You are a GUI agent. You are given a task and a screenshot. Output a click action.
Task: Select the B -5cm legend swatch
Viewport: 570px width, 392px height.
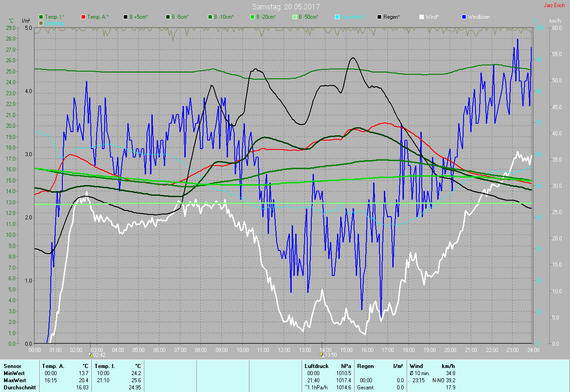pyautogui.click(x=168, y=17)
